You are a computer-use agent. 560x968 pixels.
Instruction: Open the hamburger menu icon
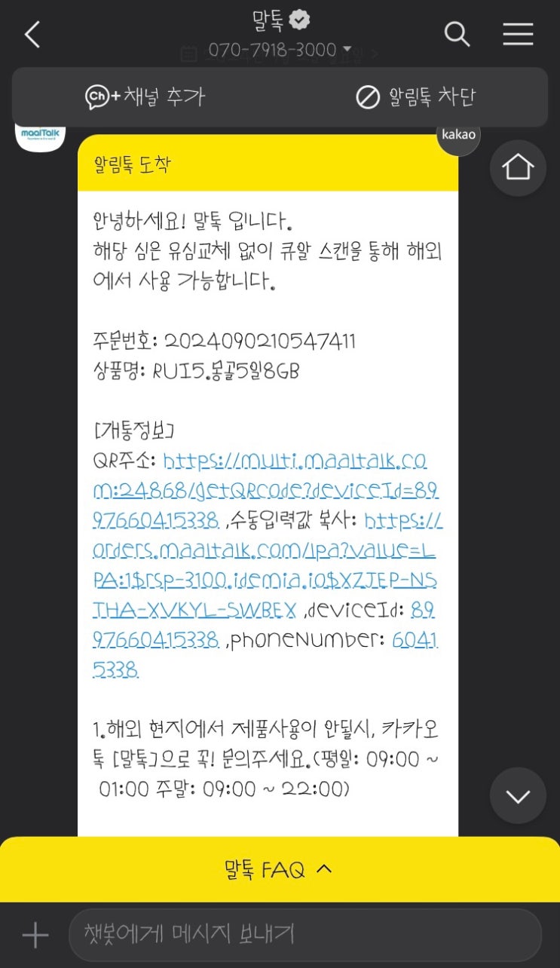[518, 34]
